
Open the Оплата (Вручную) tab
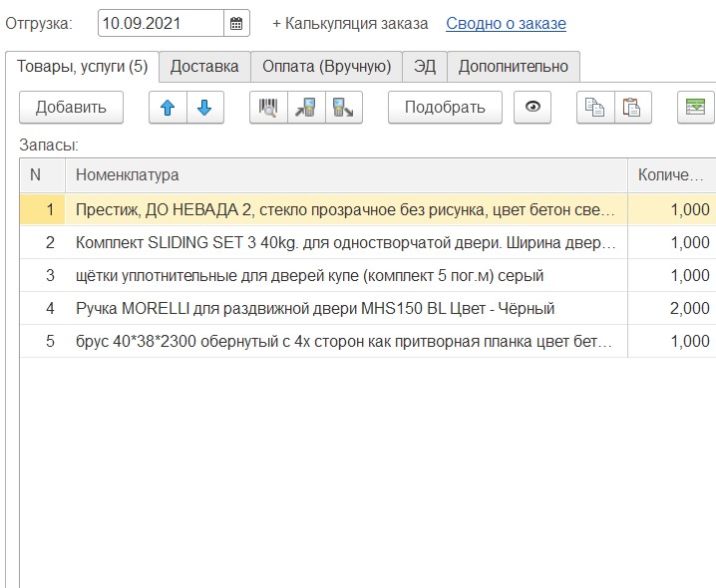326,67
